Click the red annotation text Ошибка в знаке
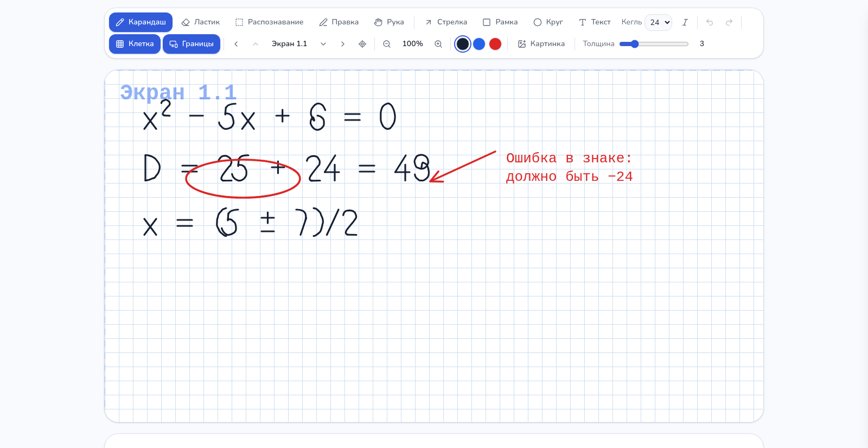The image size is (868, 448). [x=569, y=158]
